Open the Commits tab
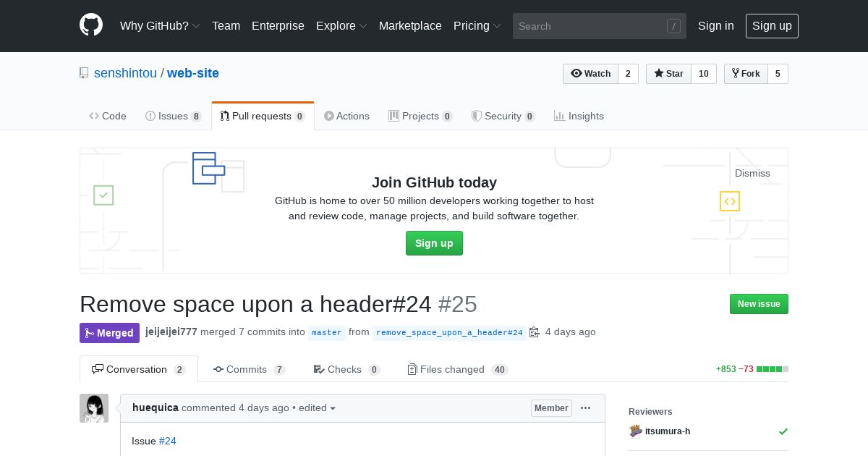 pyautogui.click(x=249, y=369)
